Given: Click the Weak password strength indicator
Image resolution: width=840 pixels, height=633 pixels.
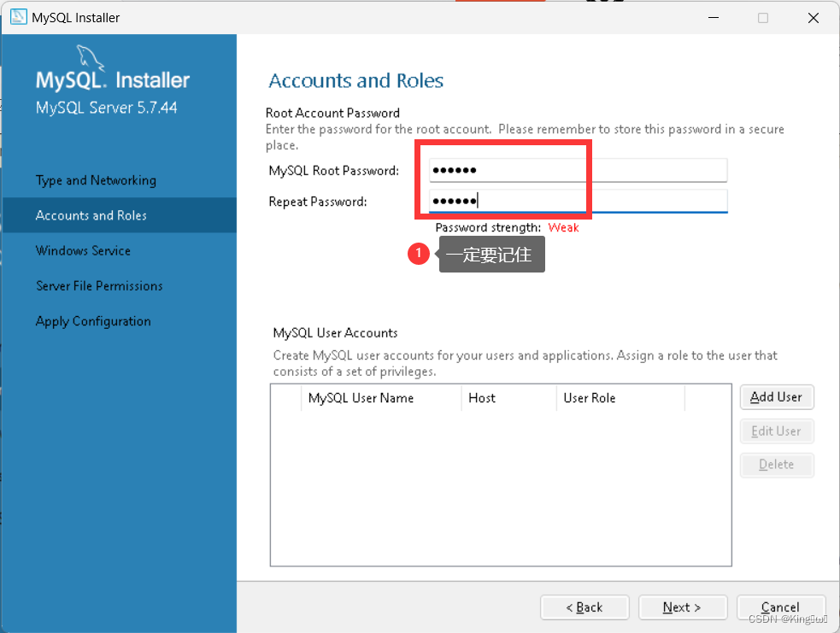Looking at the screenshot, I should 564,227.
